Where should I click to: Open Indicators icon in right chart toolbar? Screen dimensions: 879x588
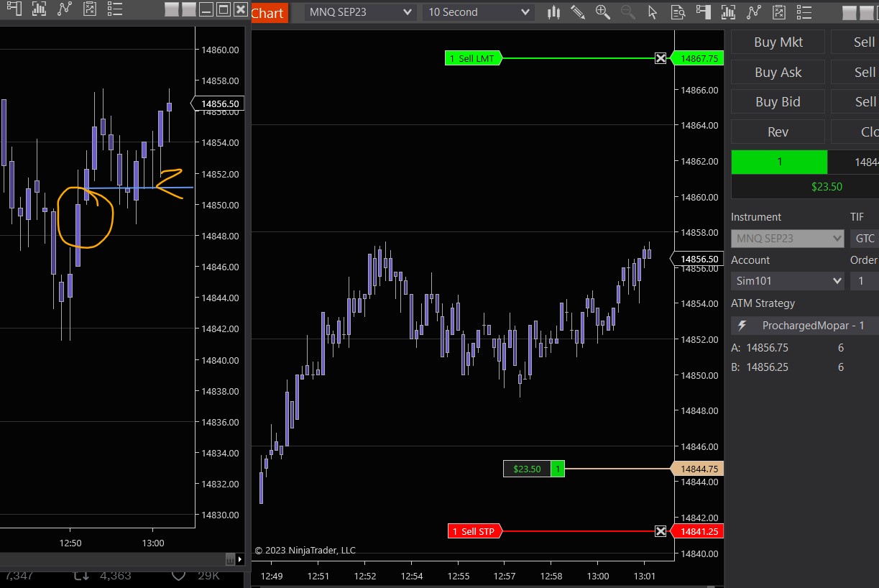[729, 11]
